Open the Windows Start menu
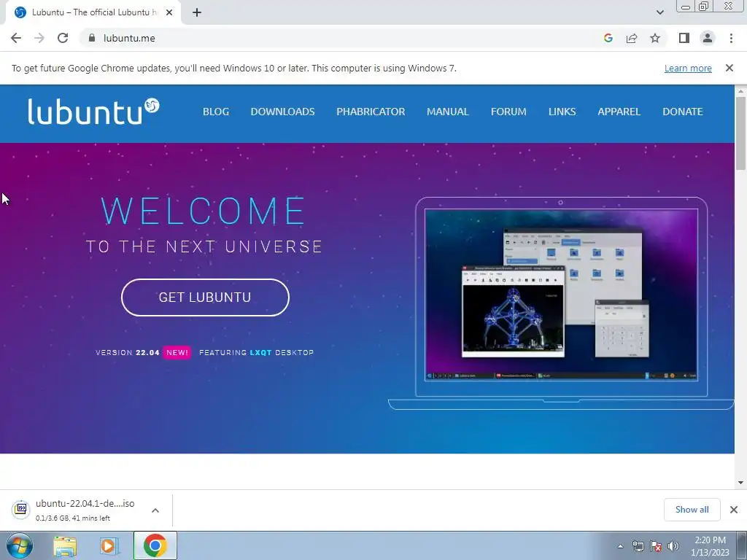 pos(19,545)
